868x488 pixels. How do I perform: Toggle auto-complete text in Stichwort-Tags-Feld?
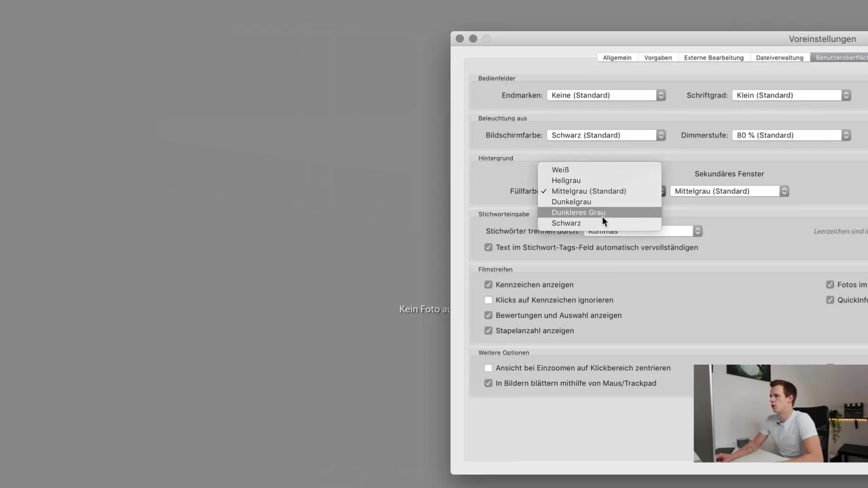488,248
